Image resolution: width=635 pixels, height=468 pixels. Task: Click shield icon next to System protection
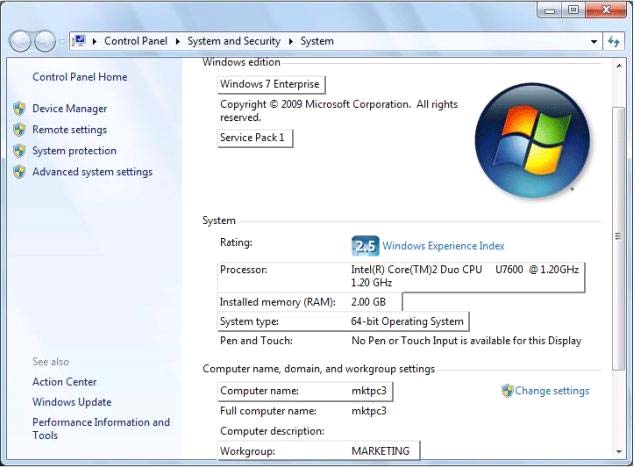tap(19, 151)
